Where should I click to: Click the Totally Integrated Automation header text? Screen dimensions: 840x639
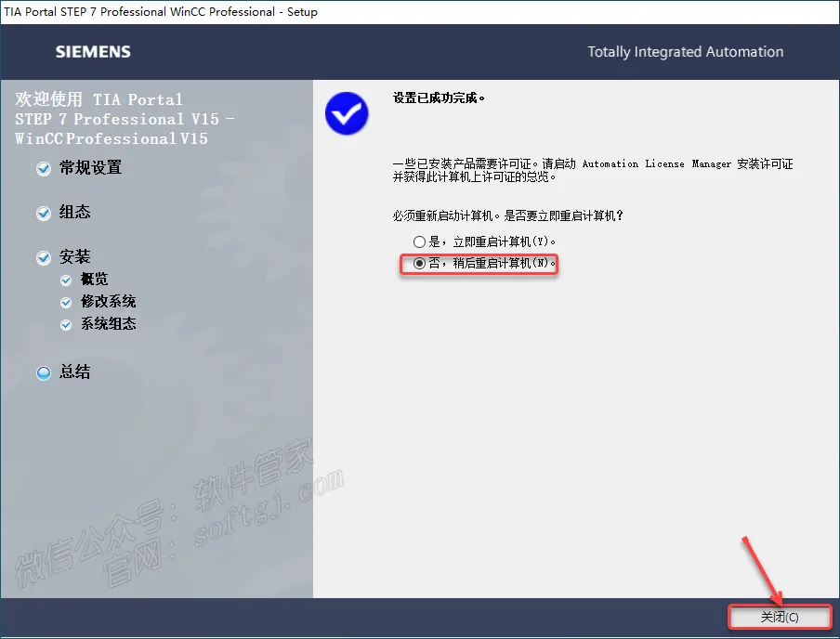coord(685,52)
